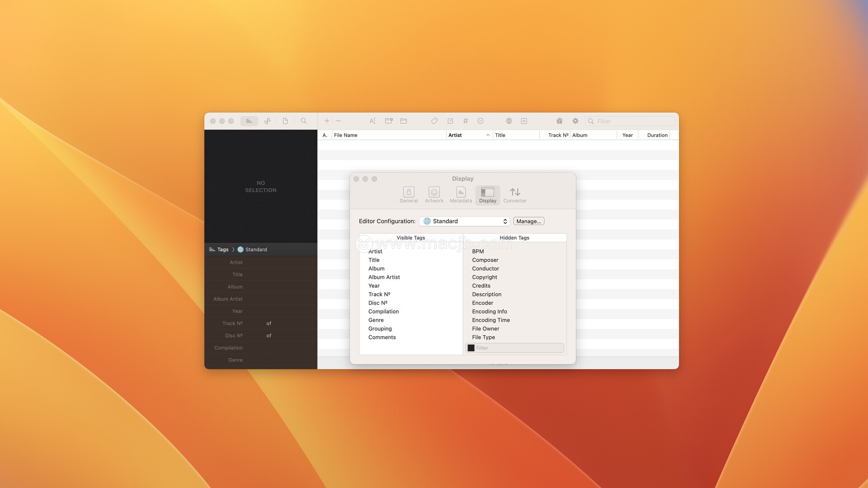Click the remove files minus icon

coord(338,121)
